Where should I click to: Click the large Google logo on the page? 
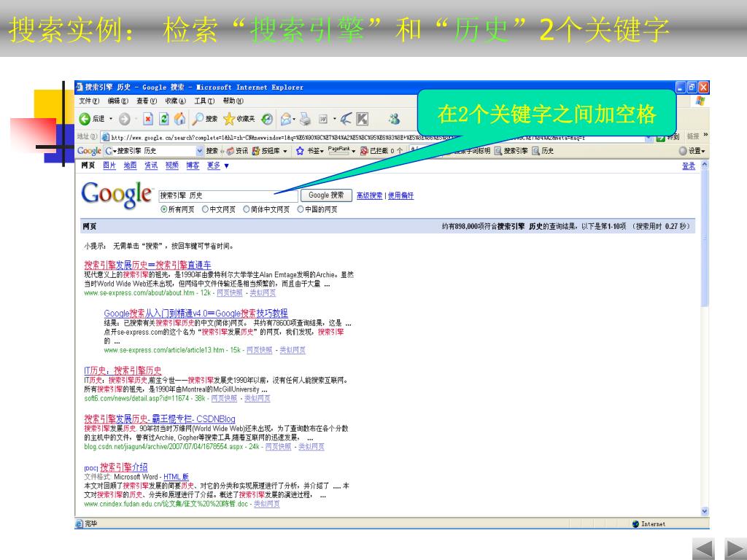tap(117, 195)
